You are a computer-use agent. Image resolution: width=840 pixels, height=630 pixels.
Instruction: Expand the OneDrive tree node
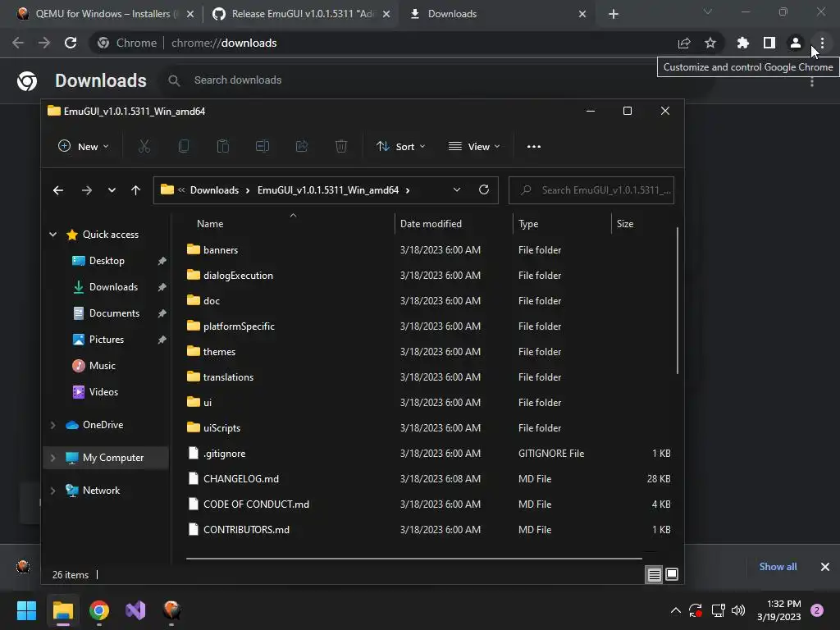(x=53, y=425)
